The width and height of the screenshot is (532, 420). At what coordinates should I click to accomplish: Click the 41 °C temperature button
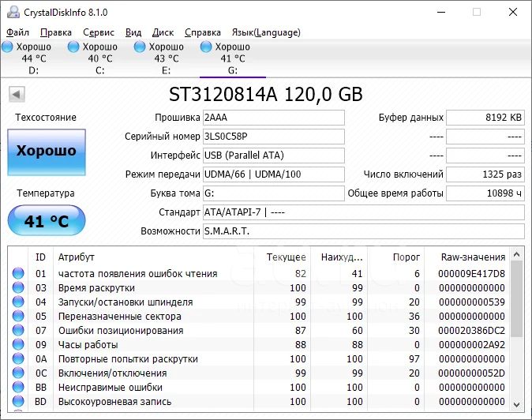coord(47,220)
